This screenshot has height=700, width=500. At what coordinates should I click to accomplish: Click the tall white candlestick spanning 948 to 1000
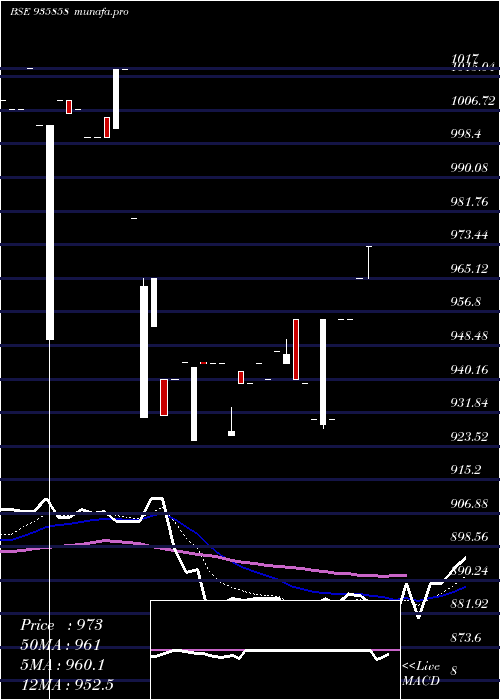tap(50, 232)
